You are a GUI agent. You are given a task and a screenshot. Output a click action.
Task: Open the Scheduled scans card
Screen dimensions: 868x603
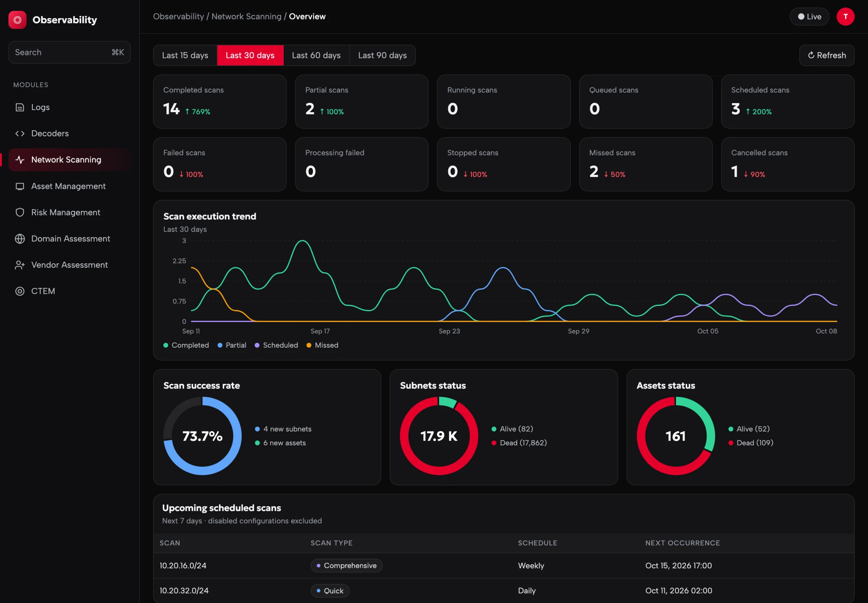788,102
